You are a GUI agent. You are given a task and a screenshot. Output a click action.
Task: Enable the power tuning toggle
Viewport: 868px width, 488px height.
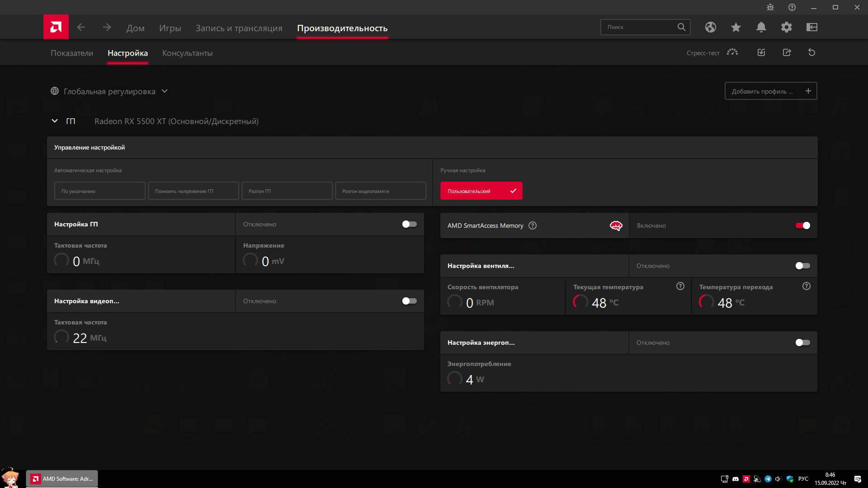click(802, 343)
